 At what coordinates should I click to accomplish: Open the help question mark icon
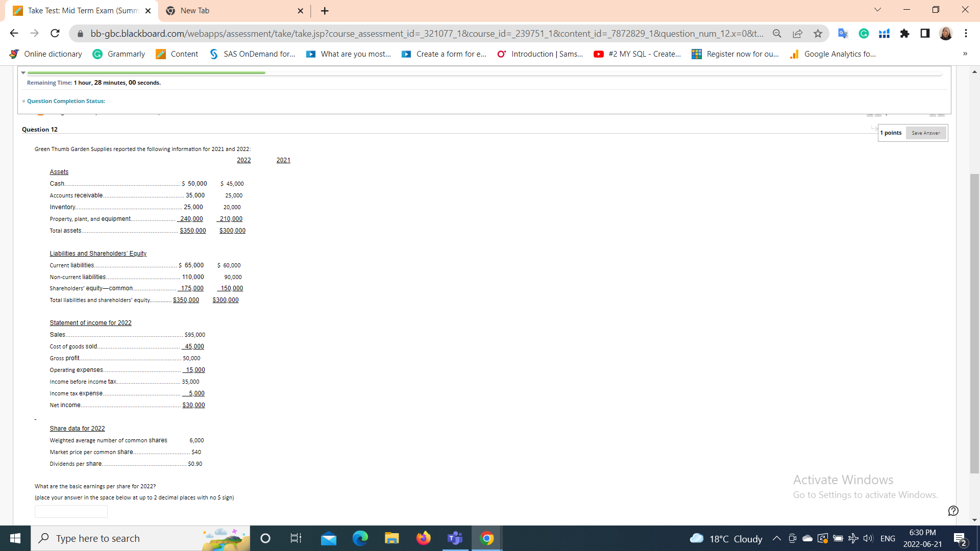point(952,511)
